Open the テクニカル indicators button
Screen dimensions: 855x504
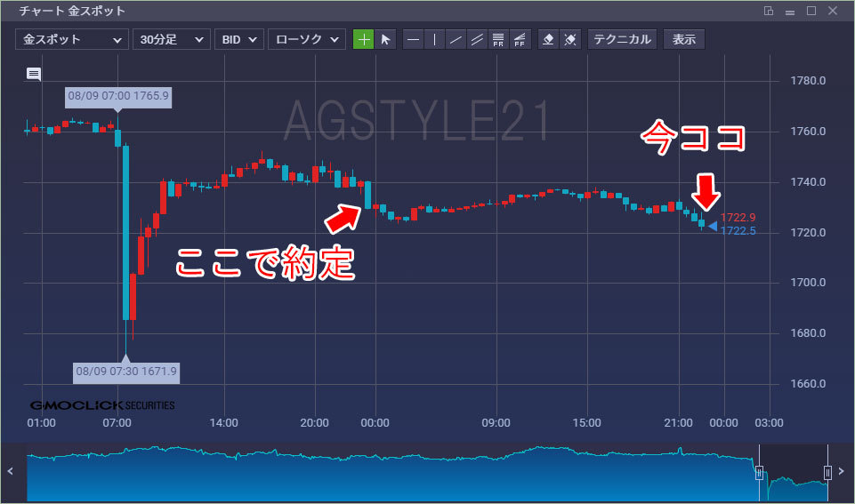pyautogui.click(x=622, y=39)
